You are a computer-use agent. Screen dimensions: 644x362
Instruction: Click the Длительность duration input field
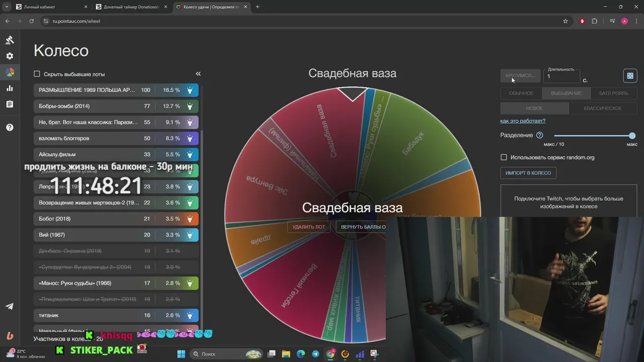[x=561, y=76]
